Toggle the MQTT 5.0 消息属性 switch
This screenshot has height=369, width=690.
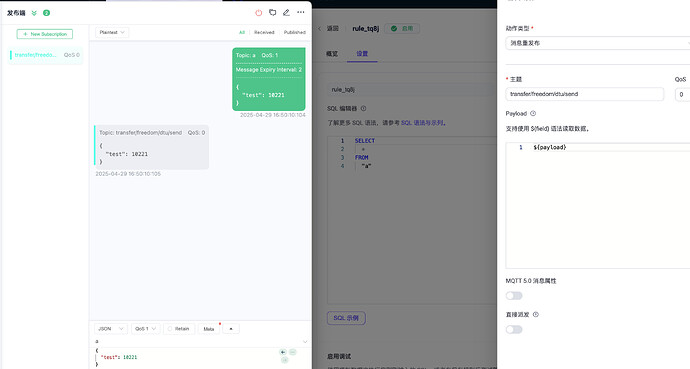514,296
